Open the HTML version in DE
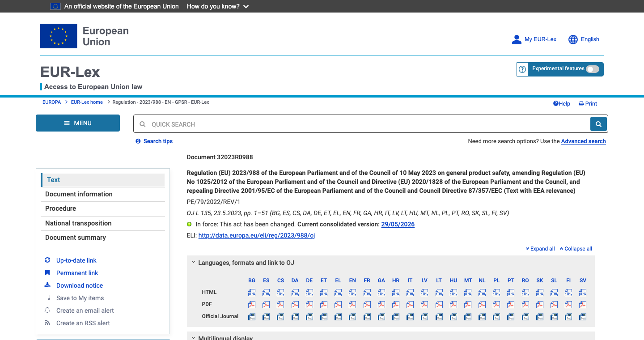Screen dimensions: 644x340 tap(309, 293)
